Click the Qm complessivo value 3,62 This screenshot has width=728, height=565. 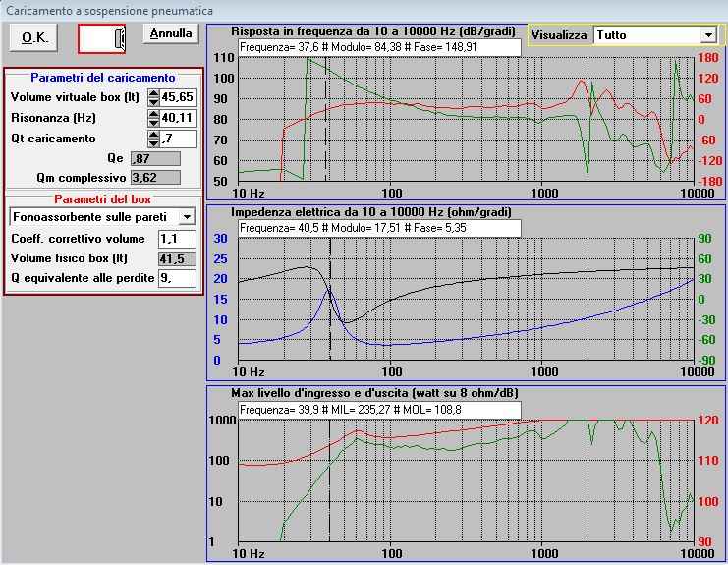155,177
